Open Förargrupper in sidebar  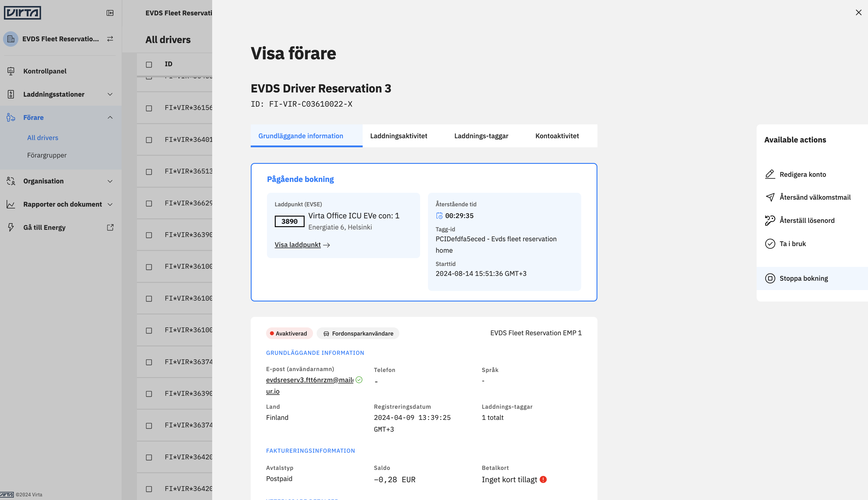[47, 155]
